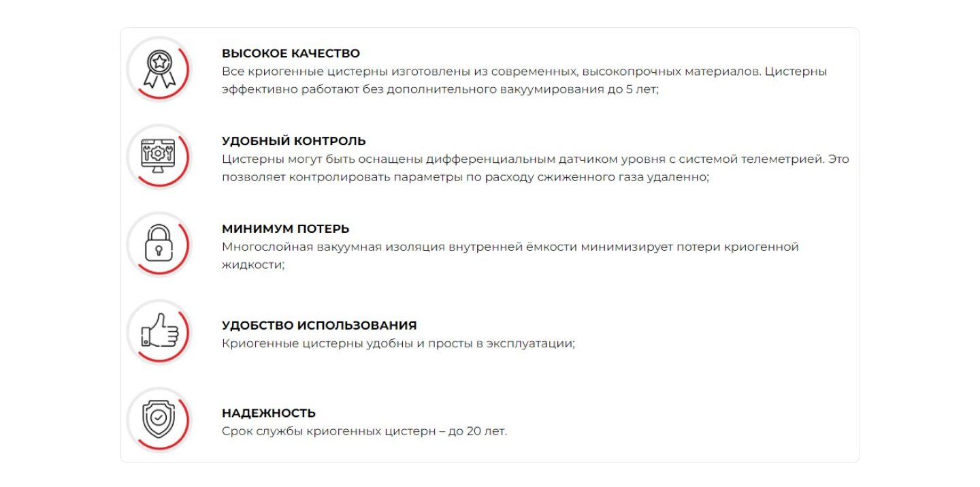980x487 pixels.
Task: Select the shield checkmark reliability icon
Action: 159,420
